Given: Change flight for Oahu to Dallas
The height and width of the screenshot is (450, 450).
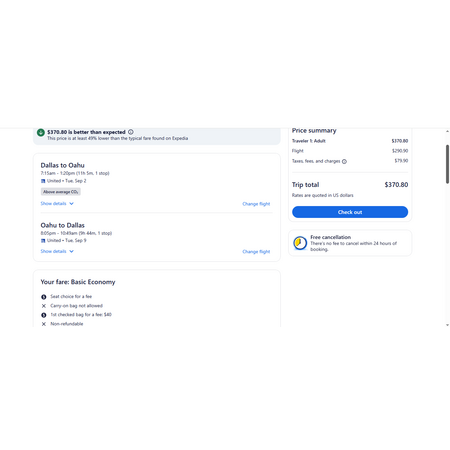Looking at the screenshot, I should click(256, 252).
